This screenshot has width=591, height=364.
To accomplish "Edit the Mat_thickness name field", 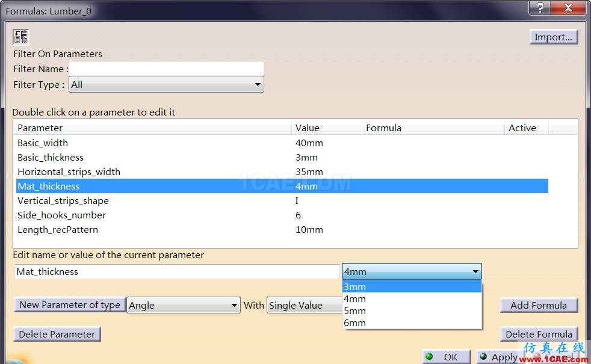I will click(x=177, y=272).
